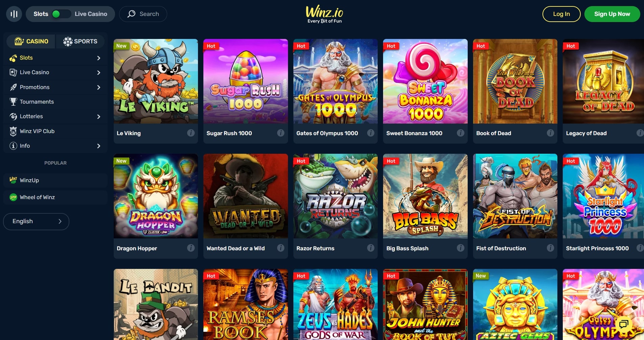Click the Tournaments trophy icon
The width and height of the screenshot is (644, 340).
(13, 102)
